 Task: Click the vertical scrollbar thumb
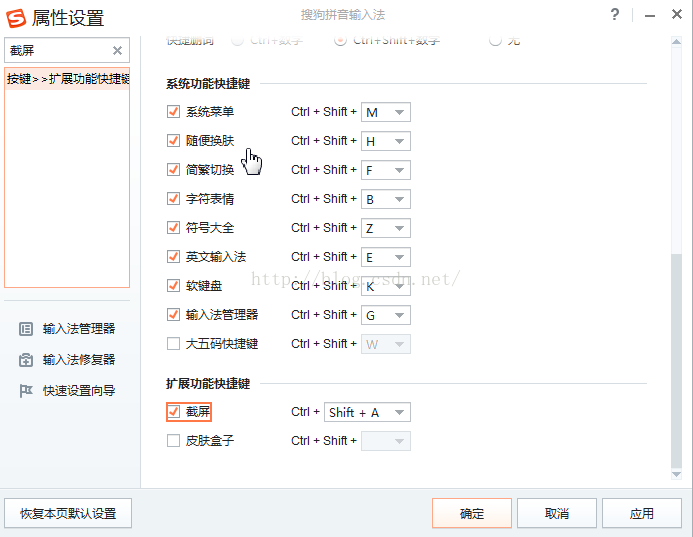(x=676, y=360)
